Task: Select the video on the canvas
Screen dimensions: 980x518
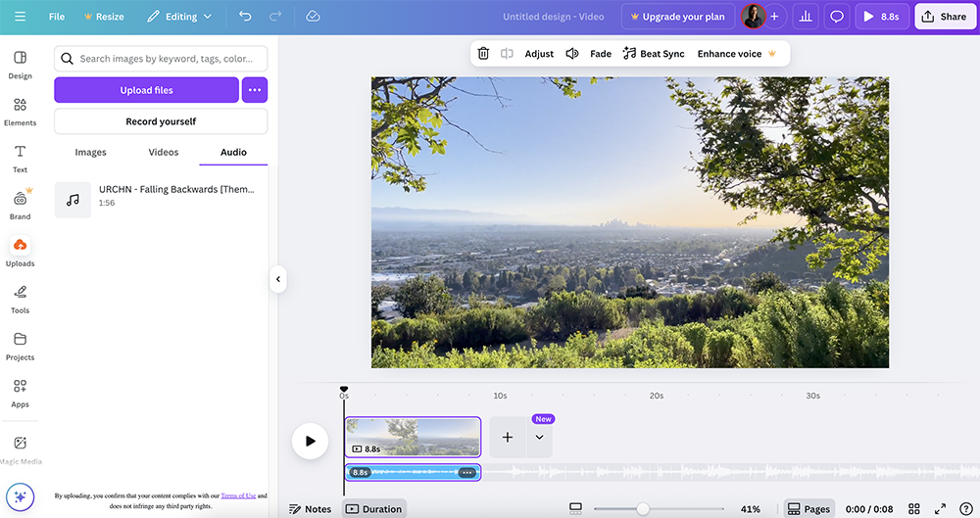Action: pos(630,222)
